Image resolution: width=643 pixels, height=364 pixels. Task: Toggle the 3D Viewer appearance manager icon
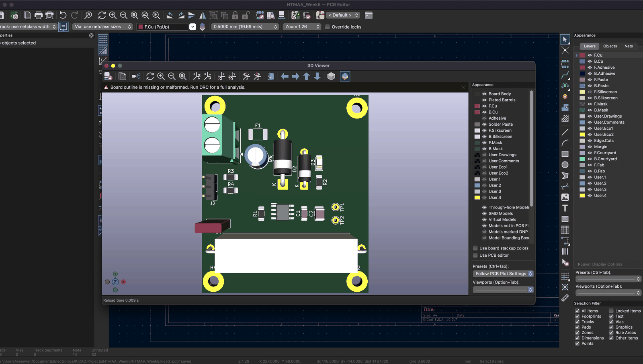[x=345, y=76]
